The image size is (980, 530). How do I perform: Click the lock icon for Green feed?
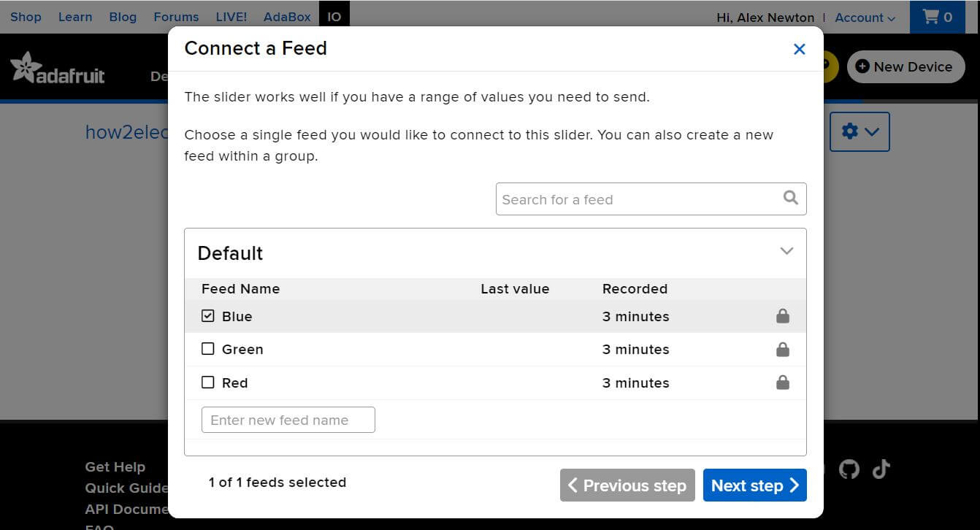[782, 350]
